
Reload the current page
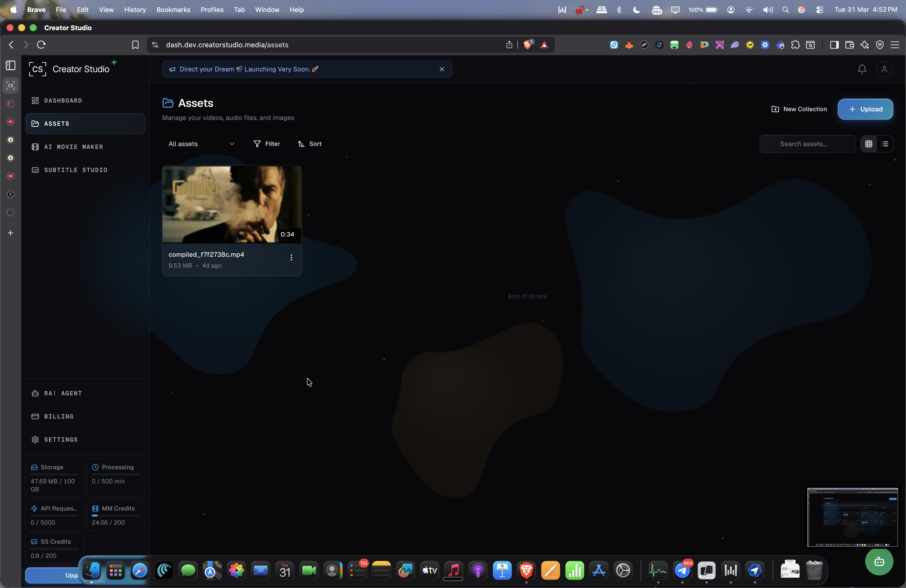[41, 45]
